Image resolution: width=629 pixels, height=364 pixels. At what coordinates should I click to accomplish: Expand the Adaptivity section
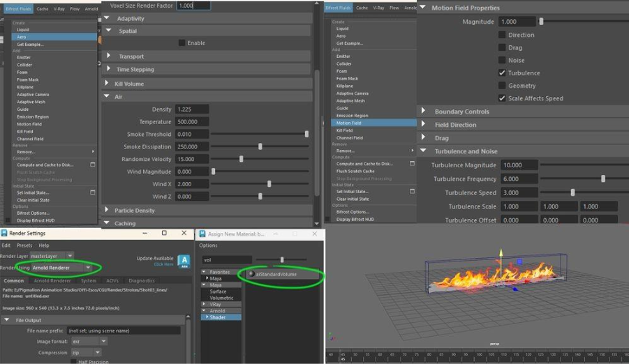point(107,18)
